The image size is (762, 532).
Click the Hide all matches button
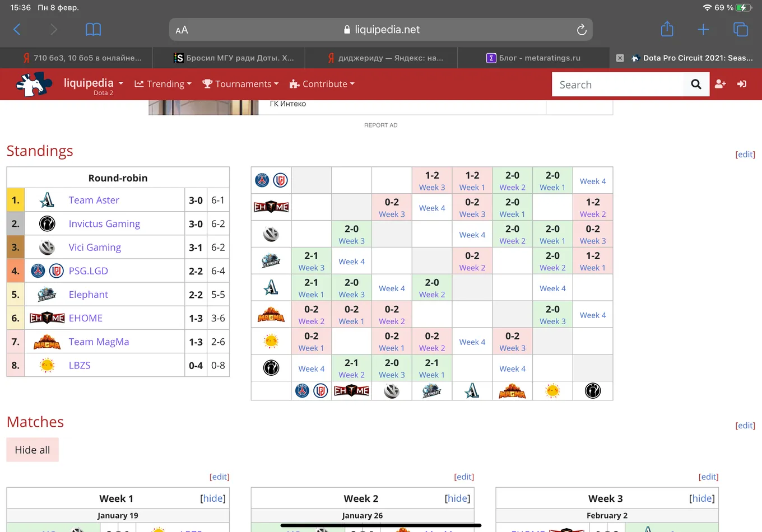point(32,450)
